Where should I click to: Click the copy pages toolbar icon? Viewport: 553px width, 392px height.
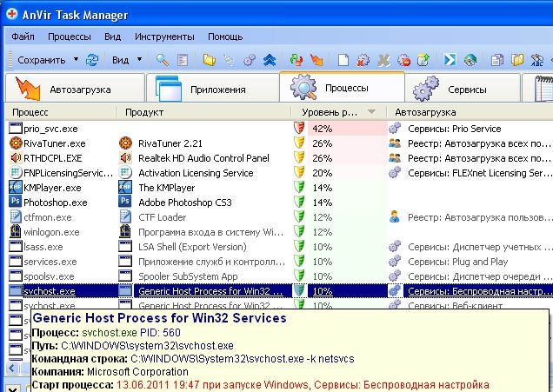[497, 60]
